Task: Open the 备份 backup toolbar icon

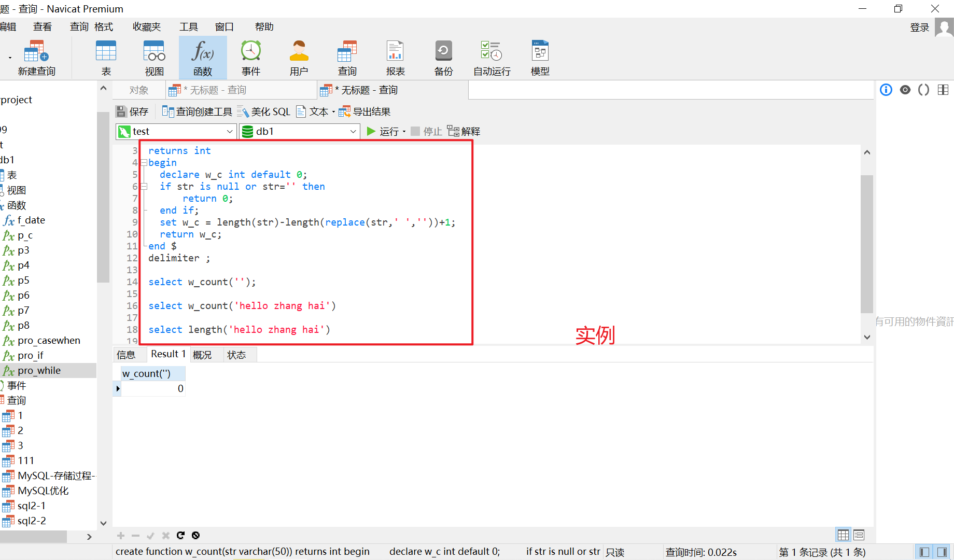Action: tap(444, 58)
